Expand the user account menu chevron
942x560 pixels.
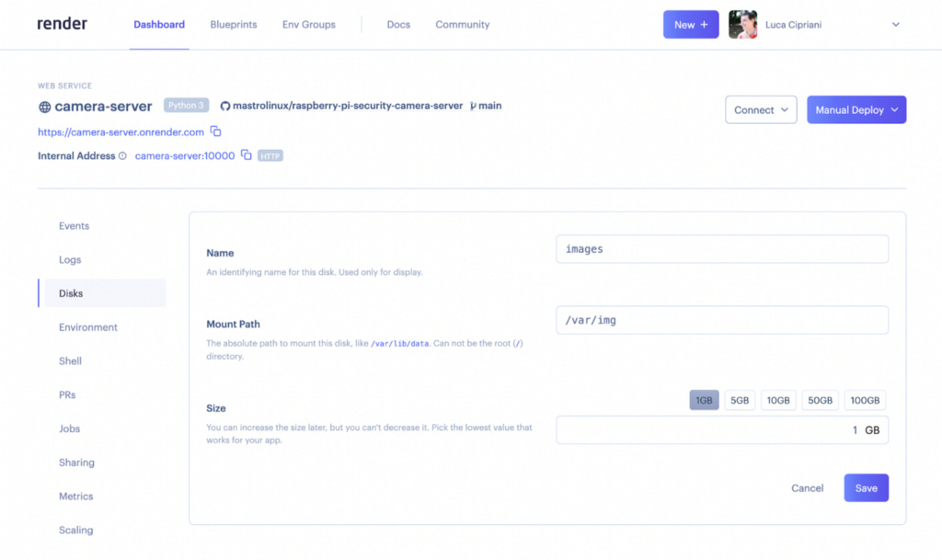coord(896,25)
